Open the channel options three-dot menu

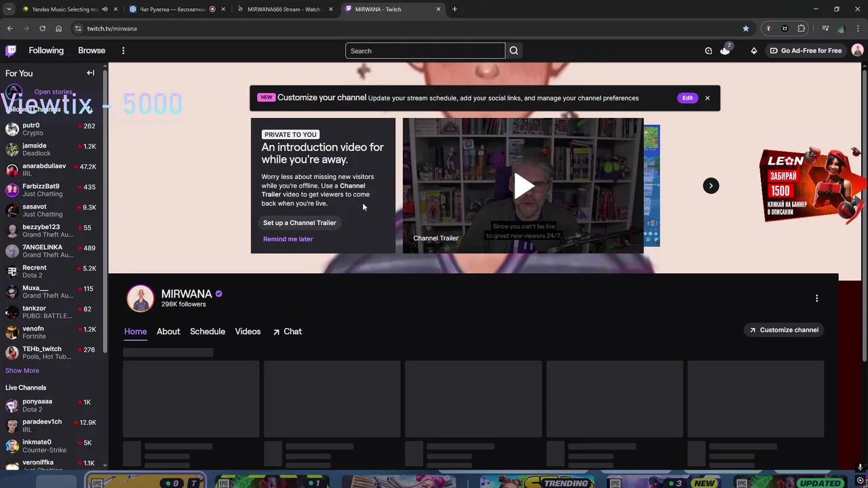[816, 298]
